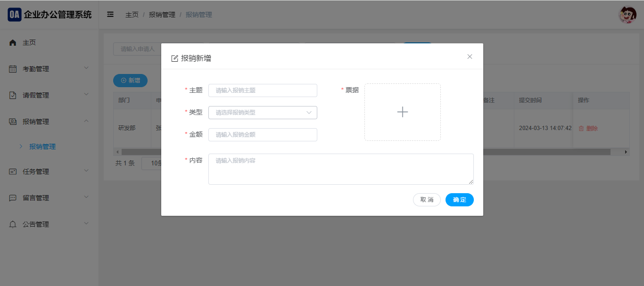Screen dimensions: 644x286
Task: Expand the 请假管理 menu chevron
Action: coord(86,95)
